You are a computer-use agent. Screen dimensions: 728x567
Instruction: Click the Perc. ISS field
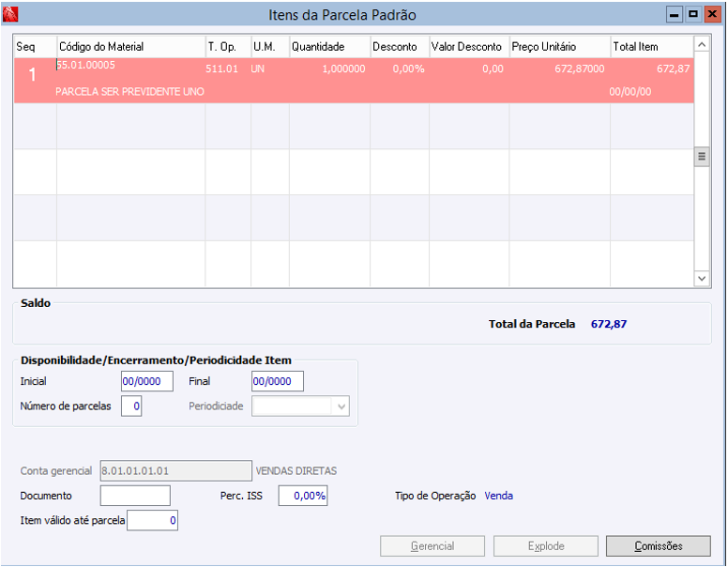click(303, 496)
